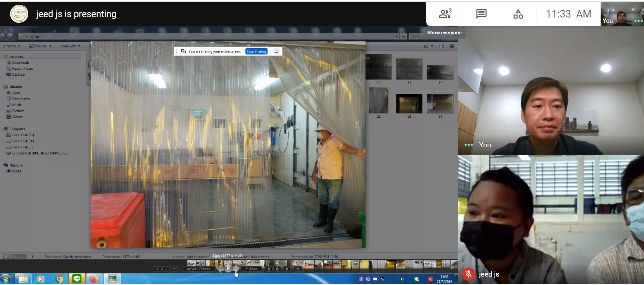Open your self-view tile options dots

[468, 145]
